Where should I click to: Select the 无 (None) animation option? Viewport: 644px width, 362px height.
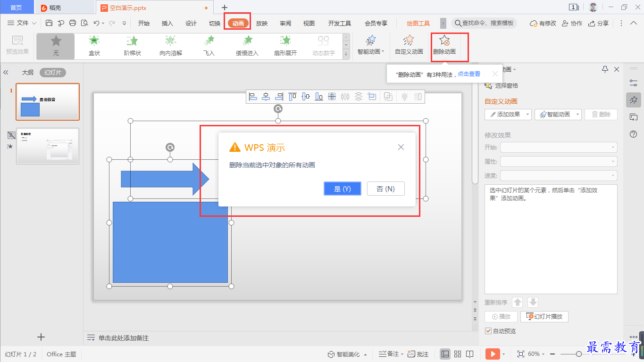point(56,46)
